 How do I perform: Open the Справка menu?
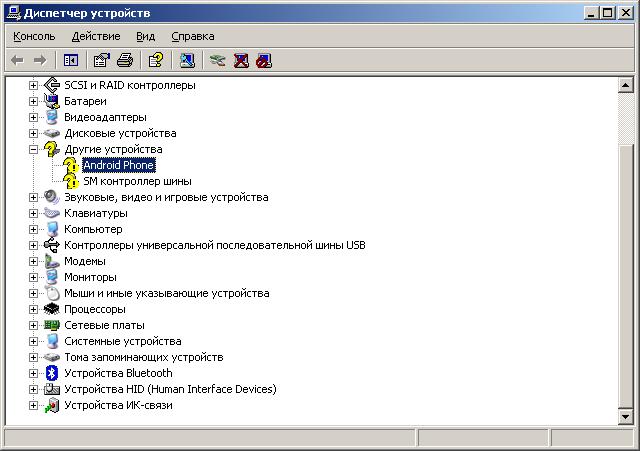tap(193, 36)
